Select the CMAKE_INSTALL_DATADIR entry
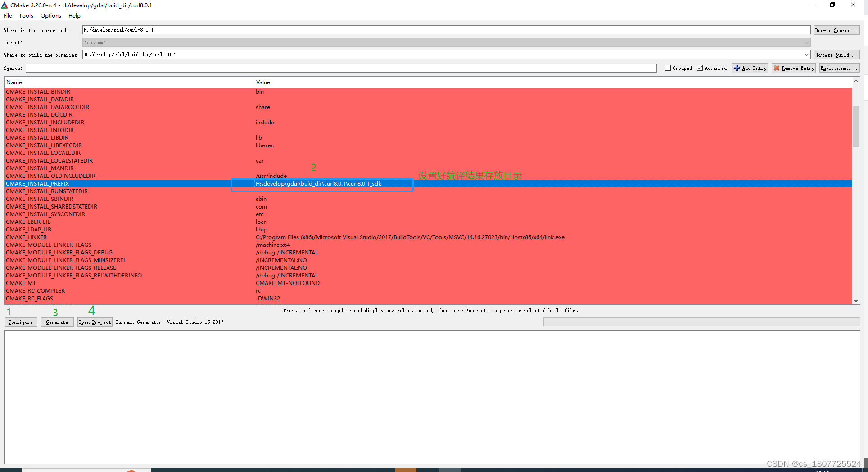868x472 pixels. click(40, 100)
